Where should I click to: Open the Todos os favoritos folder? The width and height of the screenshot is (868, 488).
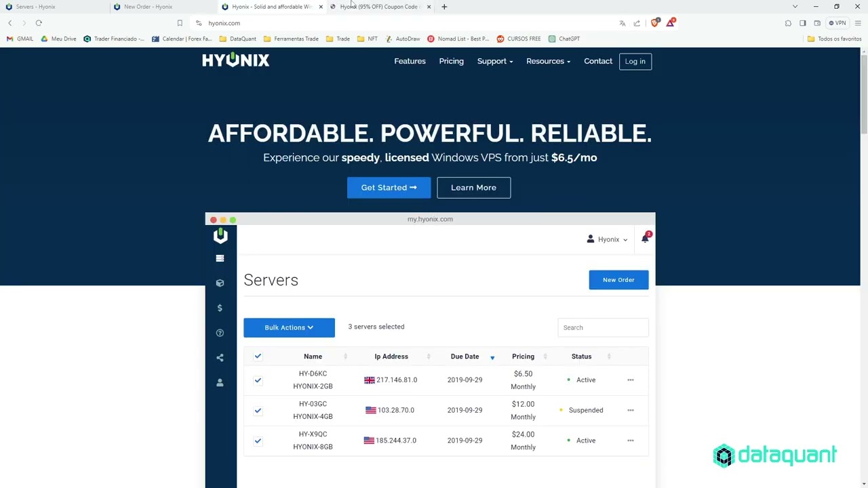pos(834,39)
